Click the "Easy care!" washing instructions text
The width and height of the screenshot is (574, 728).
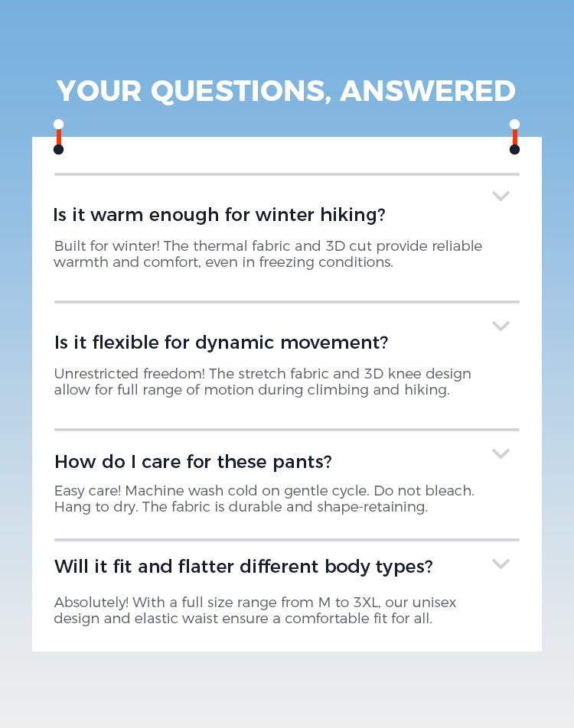264,499
